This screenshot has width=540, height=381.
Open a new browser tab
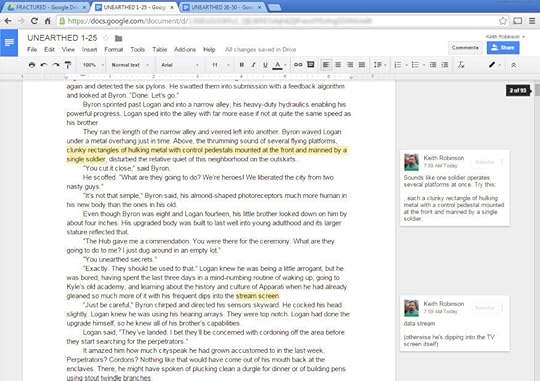tap(274, 8)
